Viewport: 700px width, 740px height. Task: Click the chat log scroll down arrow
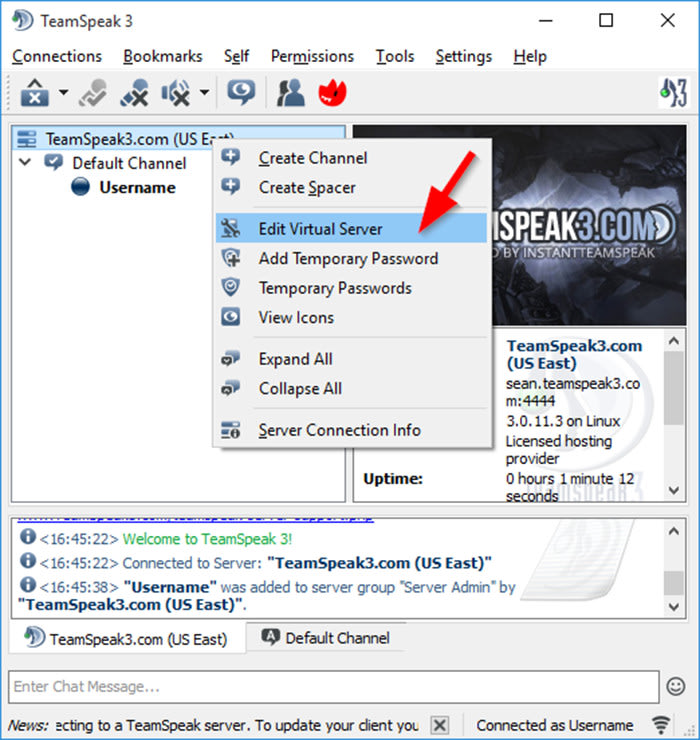(674, 606)
